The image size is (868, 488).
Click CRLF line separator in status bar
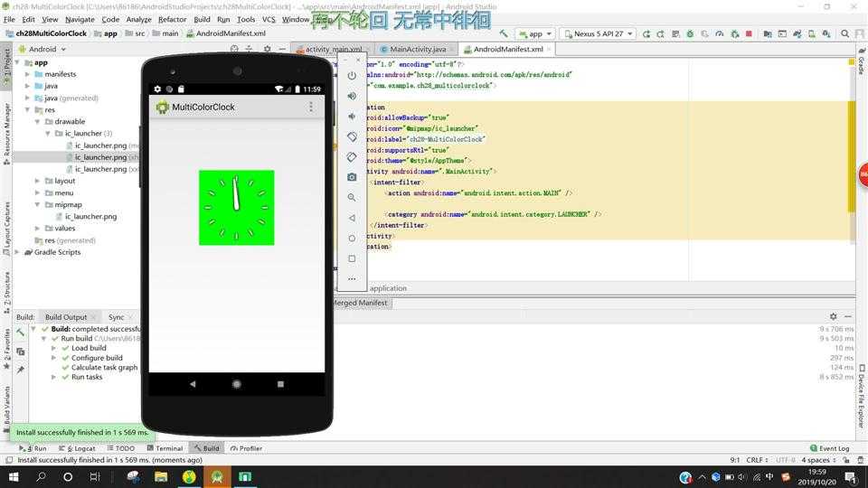point(757,460)
